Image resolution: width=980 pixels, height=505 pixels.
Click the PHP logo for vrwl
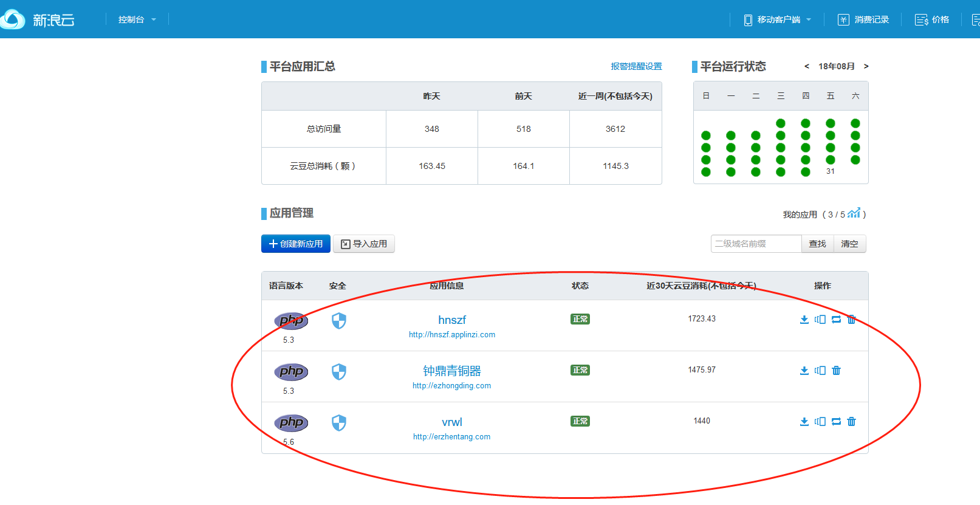click(x=291, y=422)
